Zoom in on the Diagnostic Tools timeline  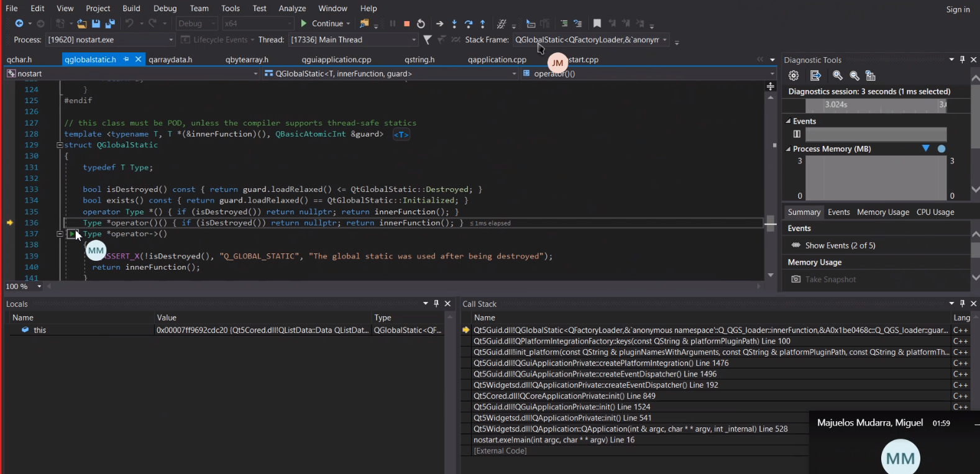(x=838, y=75)
